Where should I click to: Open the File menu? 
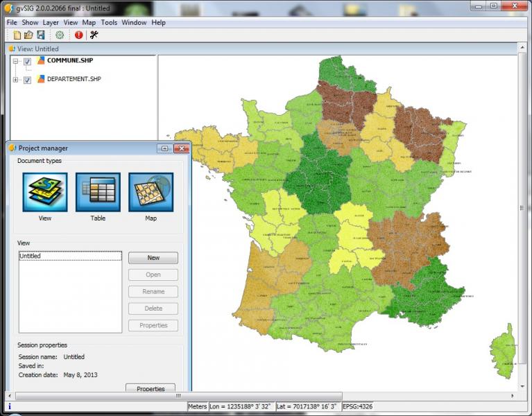(x=12, y=22)
